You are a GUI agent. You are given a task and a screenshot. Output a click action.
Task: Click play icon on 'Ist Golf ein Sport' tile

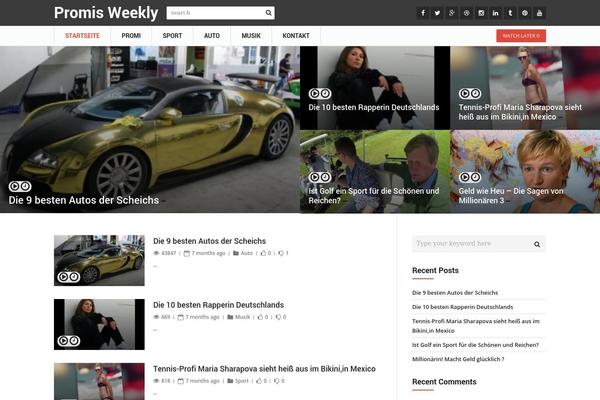pyautogui.click(x=315, y=177)
